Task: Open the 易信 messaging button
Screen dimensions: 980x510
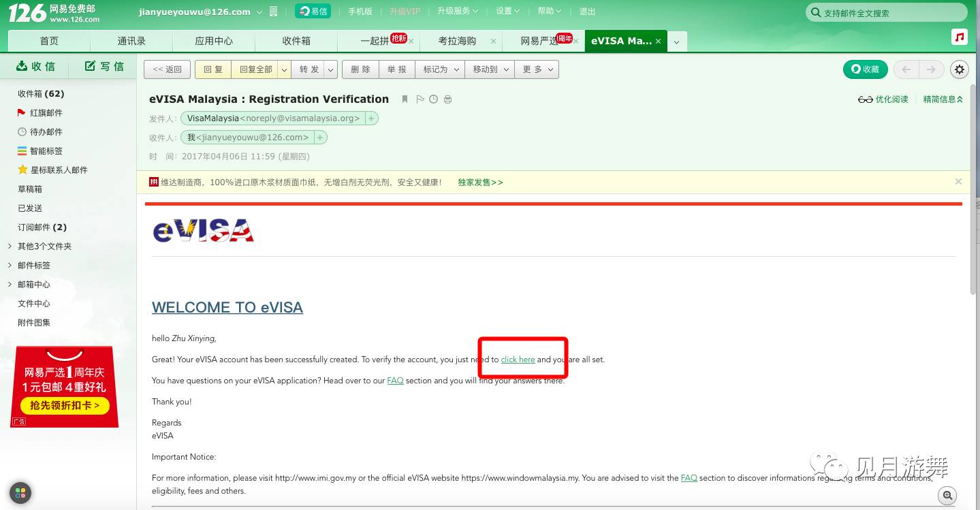Action: tap(313, 11)
